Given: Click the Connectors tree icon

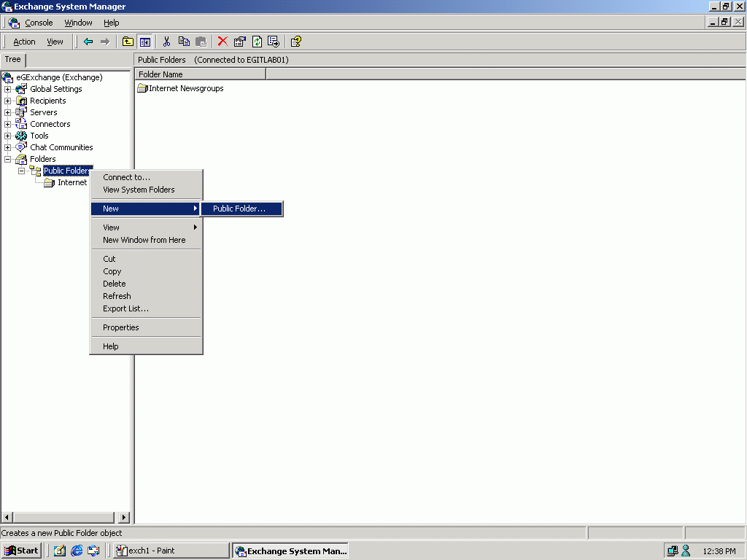Looking at the screenshot, I should (21, 124).
